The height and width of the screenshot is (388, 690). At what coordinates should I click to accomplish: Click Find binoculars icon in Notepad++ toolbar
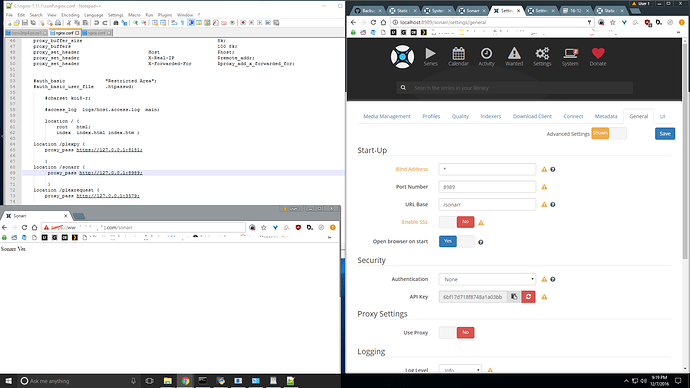pos(116,23)
